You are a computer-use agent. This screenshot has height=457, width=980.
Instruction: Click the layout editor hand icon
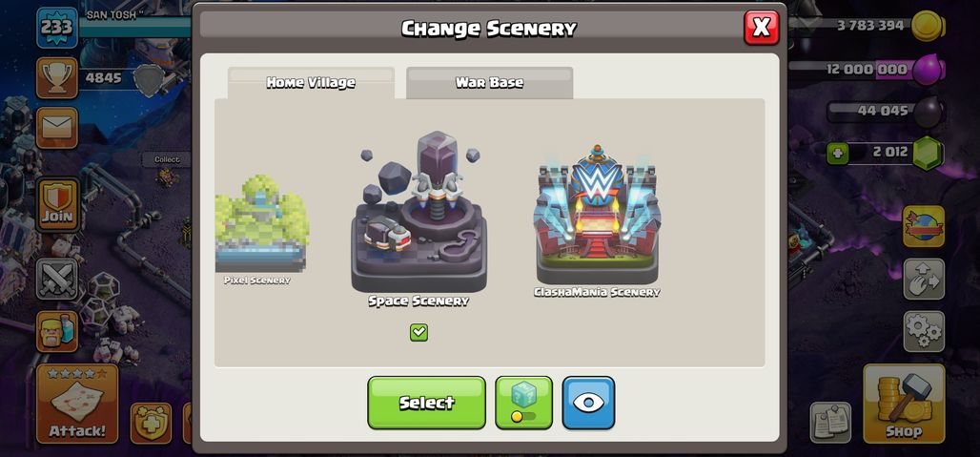coord(924,279)
